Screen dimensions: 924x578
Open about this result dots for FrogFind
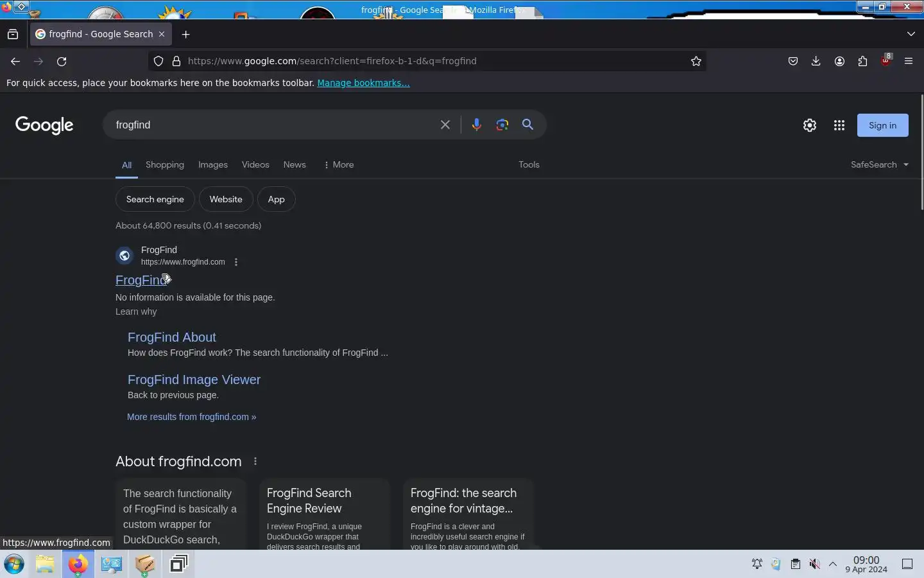(x=236, y=262)
